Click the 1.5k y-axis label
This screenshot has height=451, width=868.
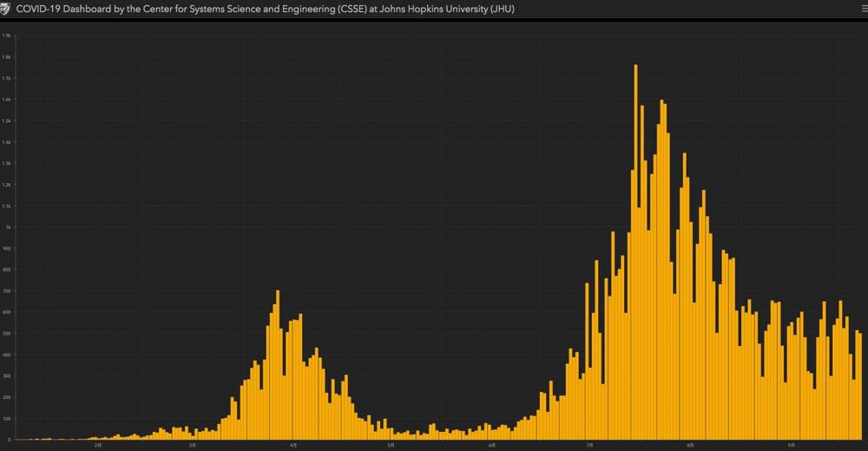tap(7, 121)
